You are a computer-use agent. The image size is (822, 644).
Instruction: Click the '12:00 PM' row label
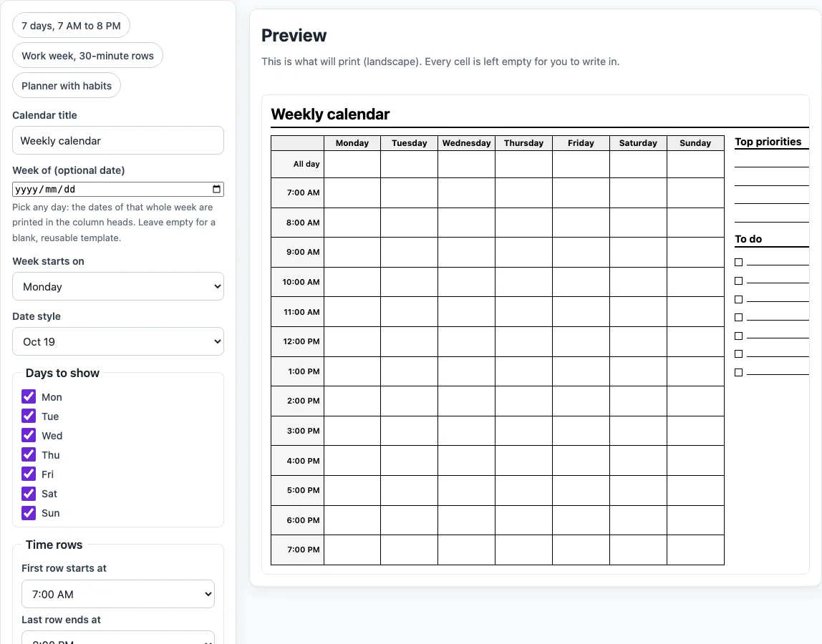tap(297, 341)
